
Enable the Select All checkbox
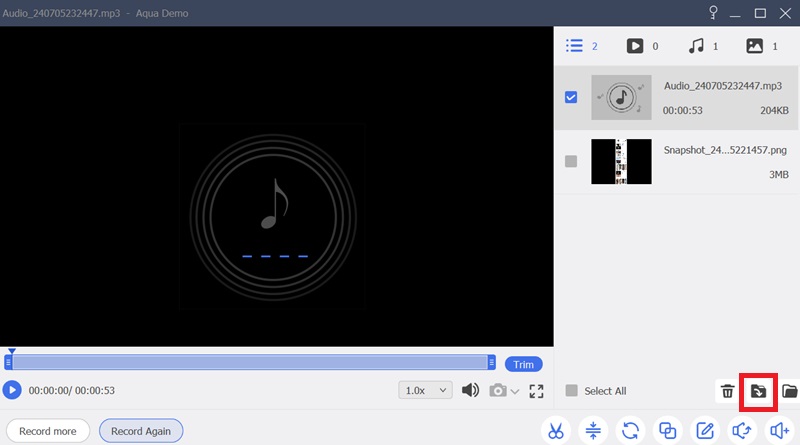[571, 390]
